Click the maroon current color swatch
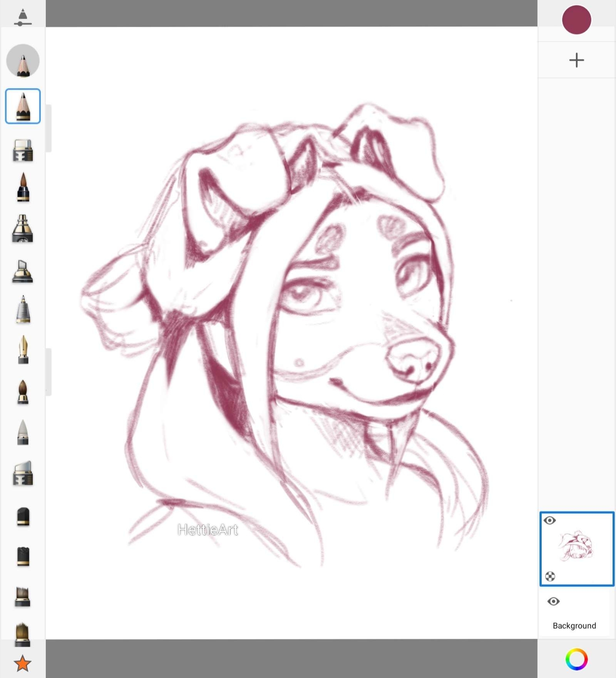 (x=576, y=20)
